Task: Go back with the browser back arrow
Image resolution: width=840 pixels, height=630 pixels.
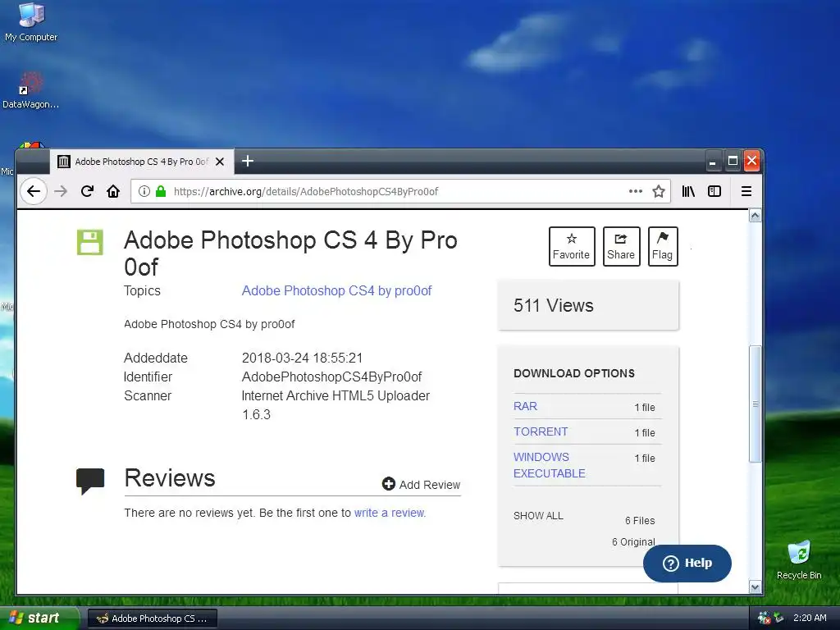Action: [x=33, y=191]
